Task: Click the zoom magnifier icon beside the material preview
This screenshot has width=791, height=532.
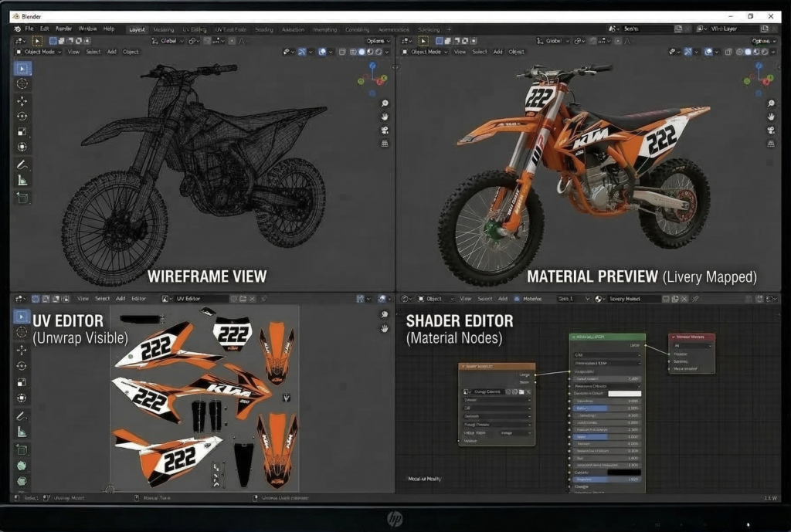Action: click(x=770, y=101)
